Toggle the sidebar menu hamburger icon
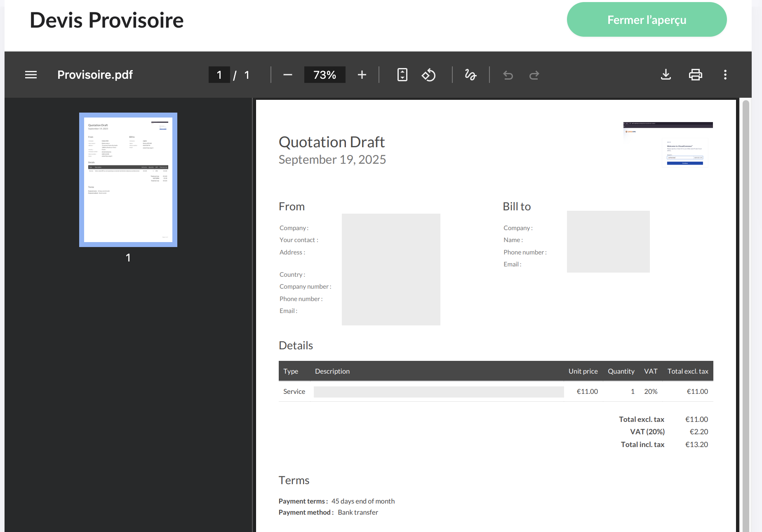The width and height of the screenshot is (762, 532). (x=31, y=75)
